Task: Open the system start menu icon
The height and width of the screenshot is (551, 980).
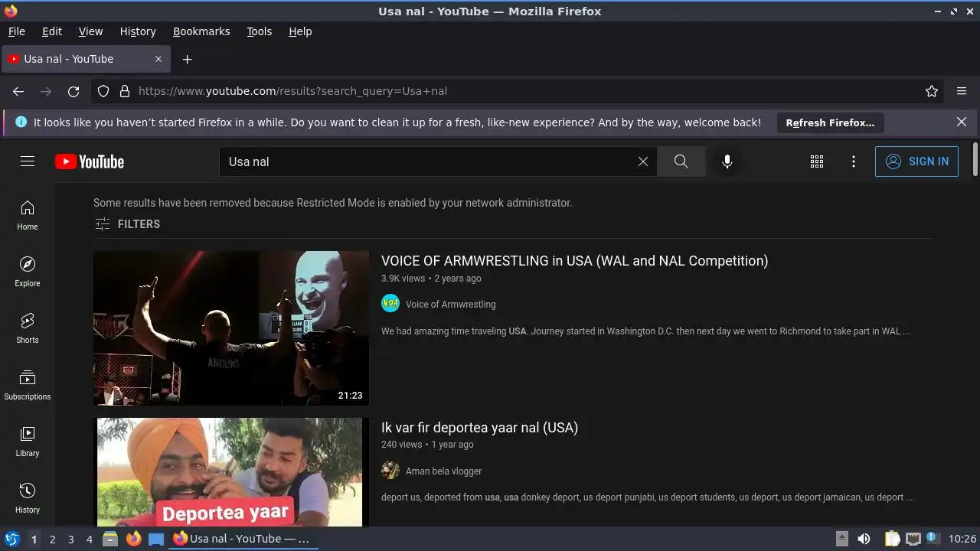Action: [x=11, y=539]
